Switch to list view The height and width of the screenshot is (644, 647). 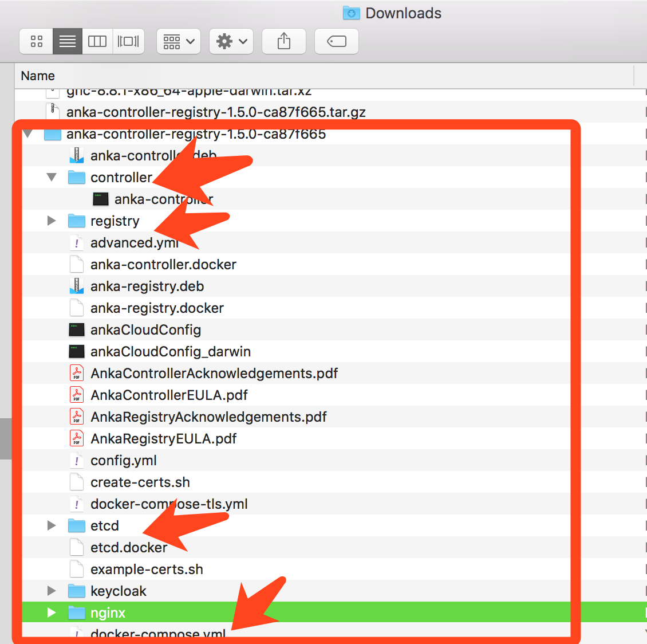[x=68, y=41]
